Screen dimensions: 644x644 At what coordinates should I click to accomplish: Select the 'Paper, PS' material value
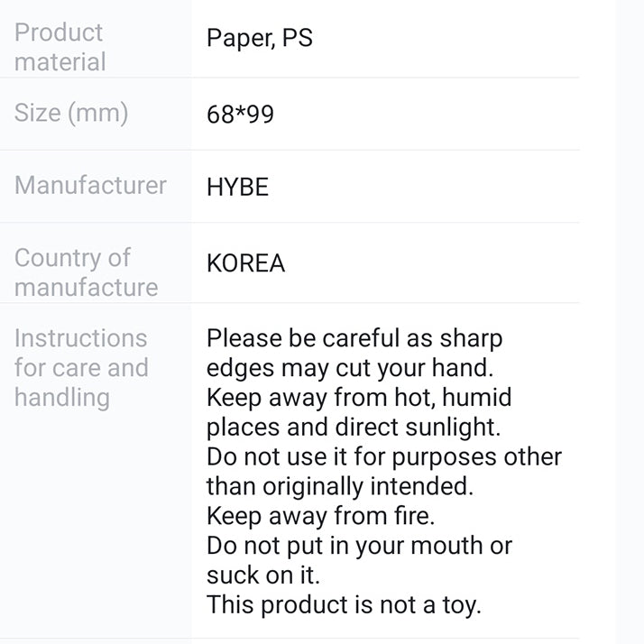tap(260, 39)
